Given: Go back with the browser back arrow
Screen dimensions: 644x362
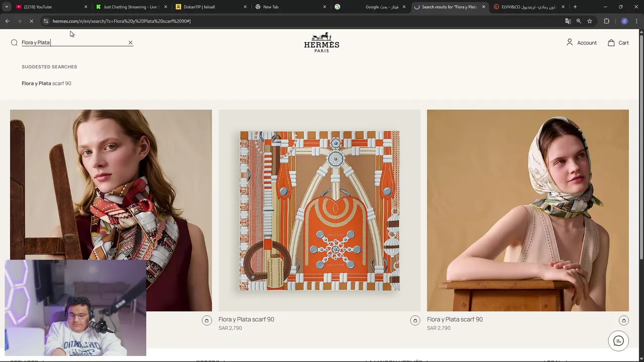Looking at the screenshot, I should coord(8,21).
